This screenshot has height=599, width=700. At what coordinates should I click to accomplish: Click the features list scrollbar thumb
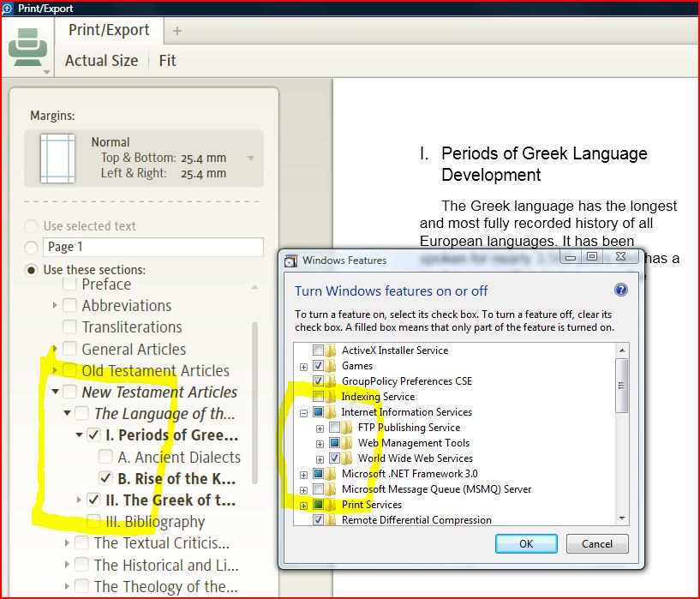pos(621,386)
